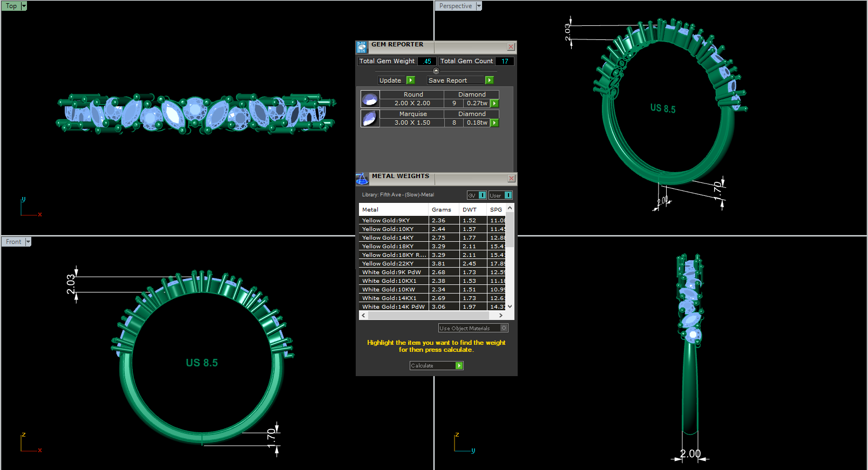Click the Grams column header
The width and height of the screenshot is (868, 470).
(442, 209)
